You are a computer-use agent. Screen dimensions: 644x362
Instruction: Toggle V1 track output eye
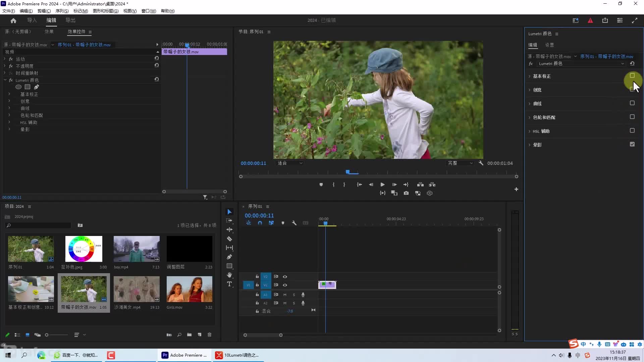pos(285,285)
